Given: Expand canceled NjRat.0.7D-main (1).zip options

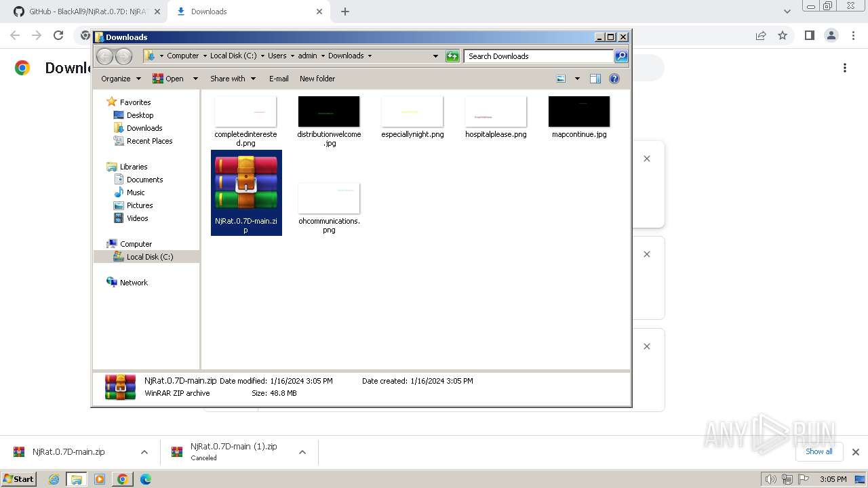Looking at the screenshot, I should [302, 452].
